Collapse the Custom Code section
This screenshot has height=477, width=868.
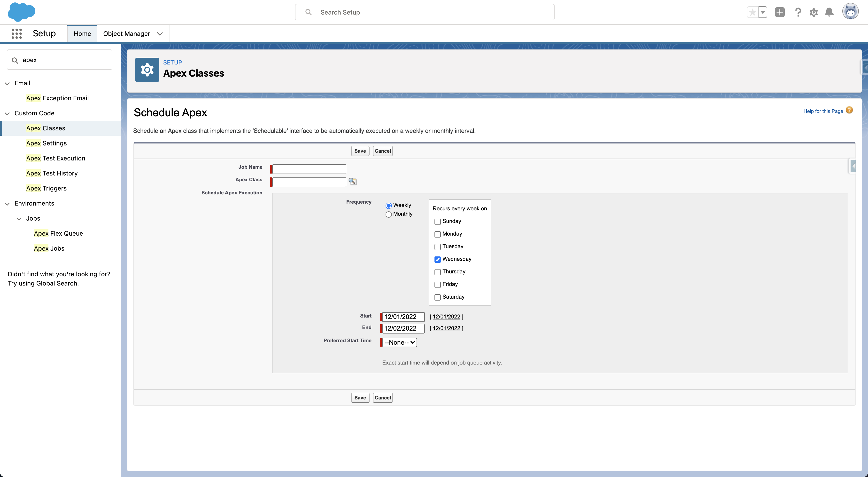[7, 114]
